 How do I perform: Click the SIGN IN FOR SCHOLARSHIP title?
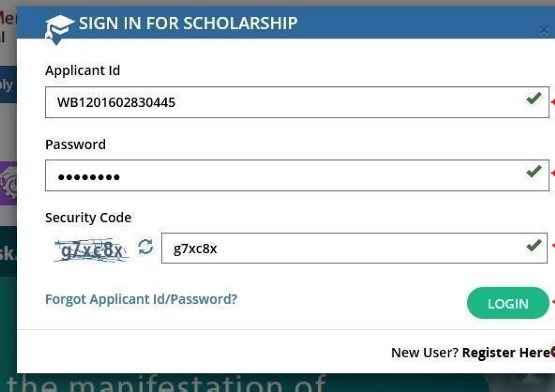coord(188,23)
